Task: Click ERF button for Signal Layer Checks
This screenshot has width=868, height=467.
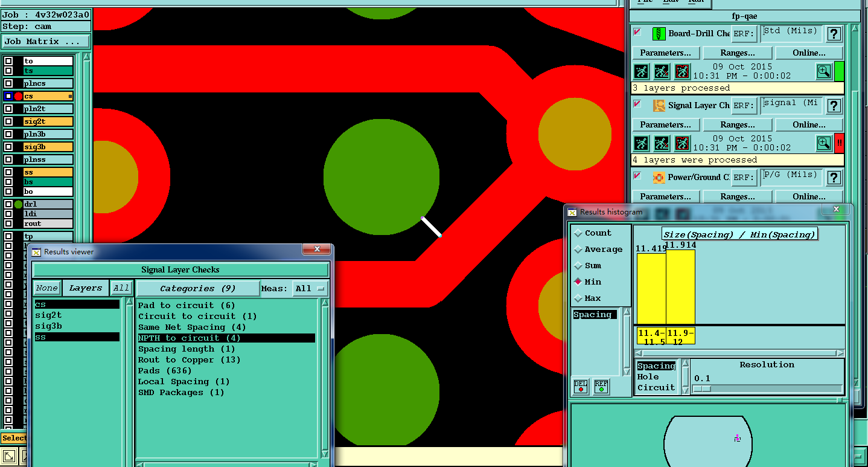Action: 744,106
